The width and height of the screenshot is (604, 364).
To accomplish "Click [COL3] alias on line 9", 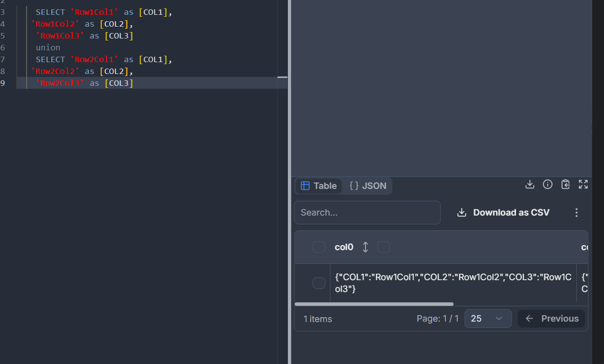I will point(119,83).
